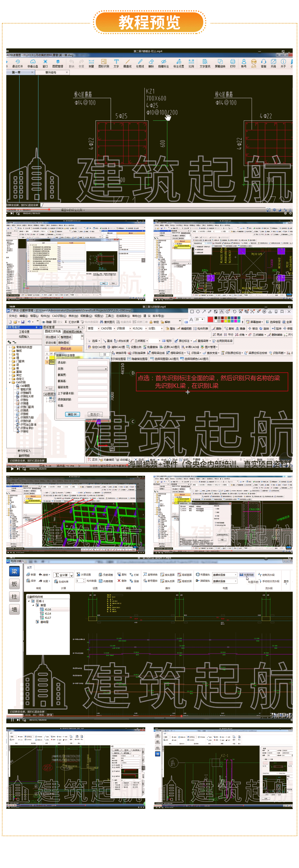299x868 pixels.
Task: Toggle 正交 ortho mode in 广联达
Action: tap(93, 459)
